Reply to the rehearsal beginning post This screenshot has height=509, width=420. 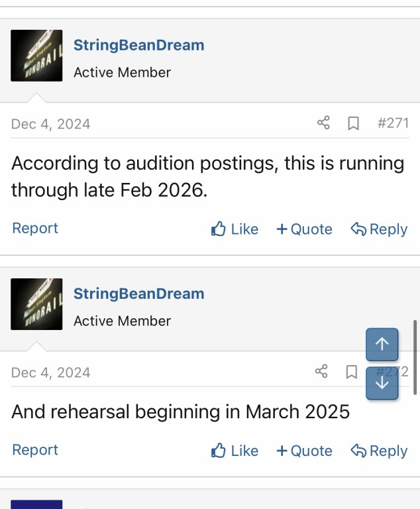point(379,451)
